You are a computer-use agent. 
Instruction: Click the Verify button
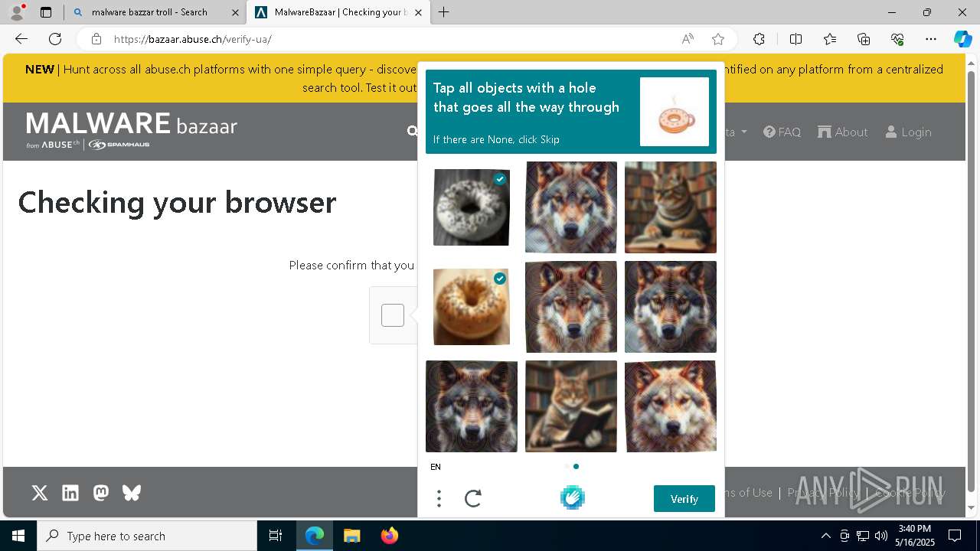coord(684,499)
